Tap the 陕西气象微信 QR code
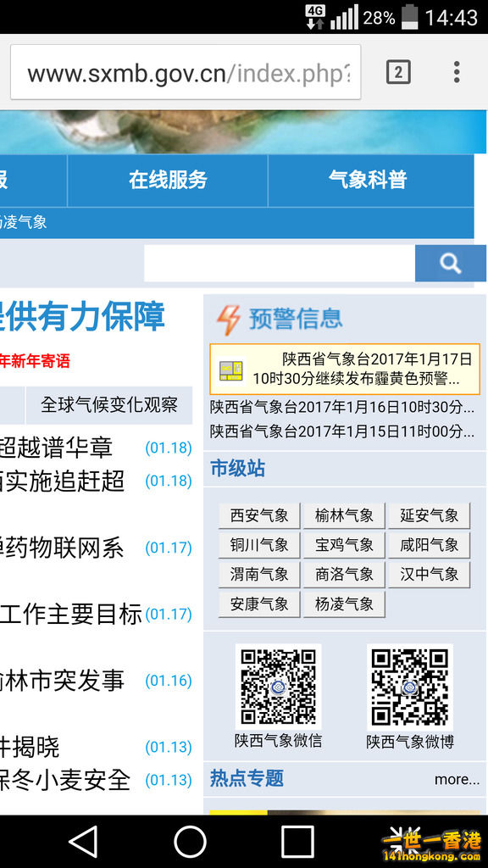The height and width of the screenshot is (868, 488). pos(278,687)
